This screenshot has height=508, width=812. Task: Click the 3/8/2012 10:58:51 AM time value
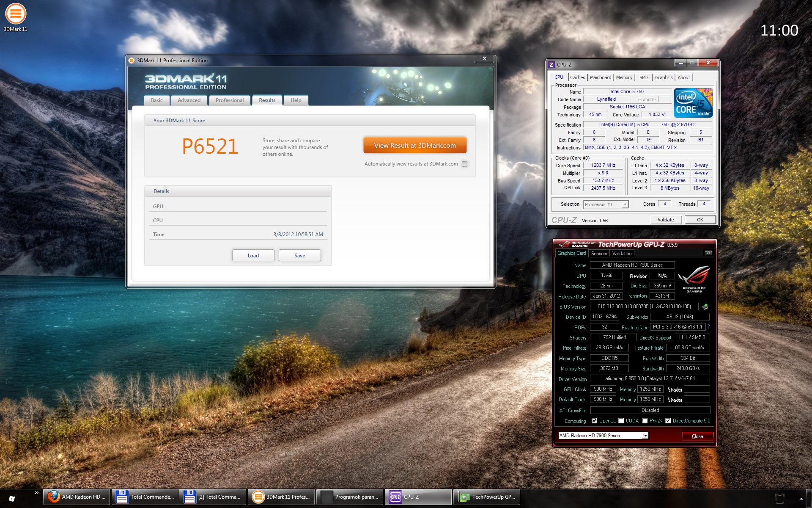point(298,235)
